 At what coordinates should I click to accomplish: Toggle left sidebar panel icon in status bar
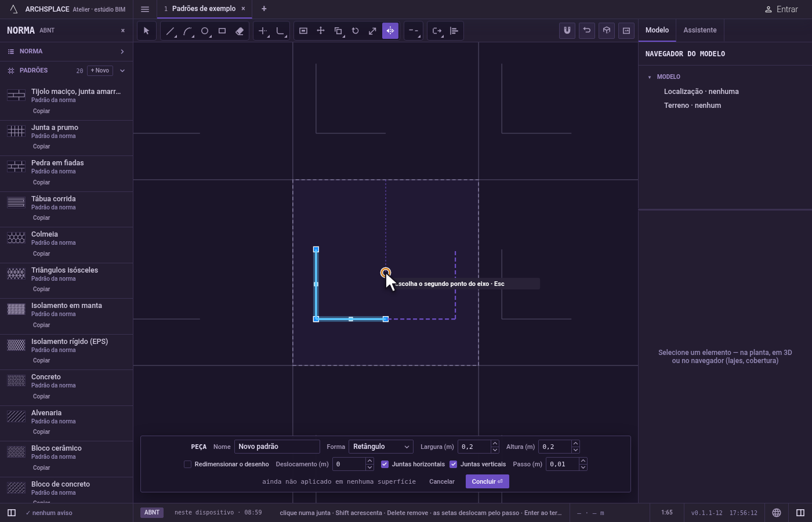click(x=12, y=513)
